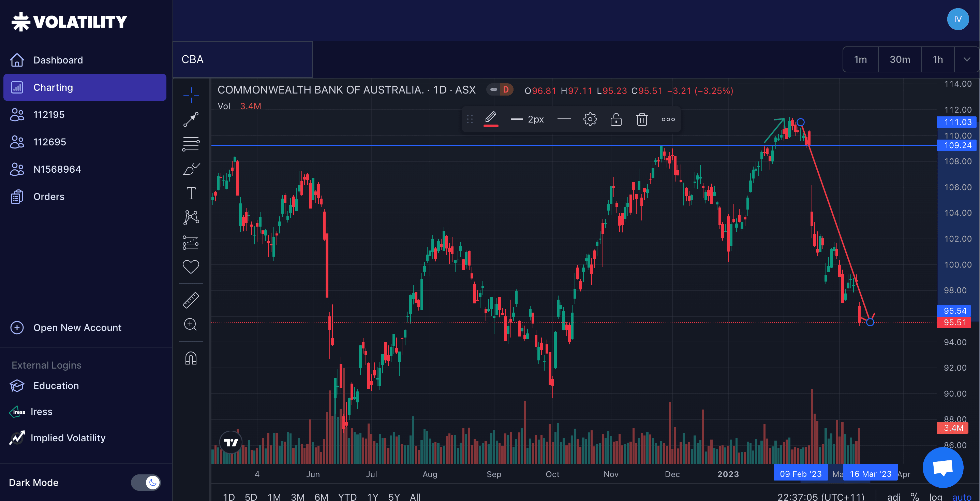Viewport: 980px width, 501px height.
Task: Activate the zoom in tool
Action: pyautogui.click(x=191, y=324)
